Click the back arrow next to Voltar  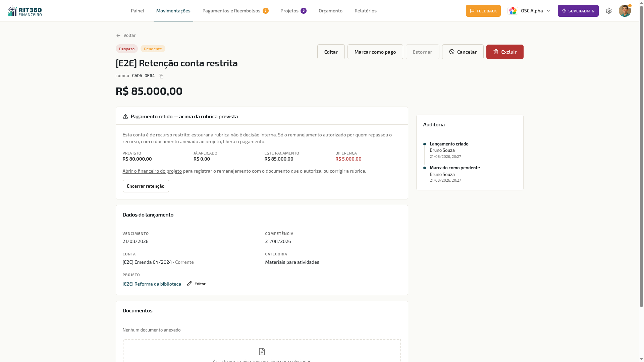[x=118, y=36]
